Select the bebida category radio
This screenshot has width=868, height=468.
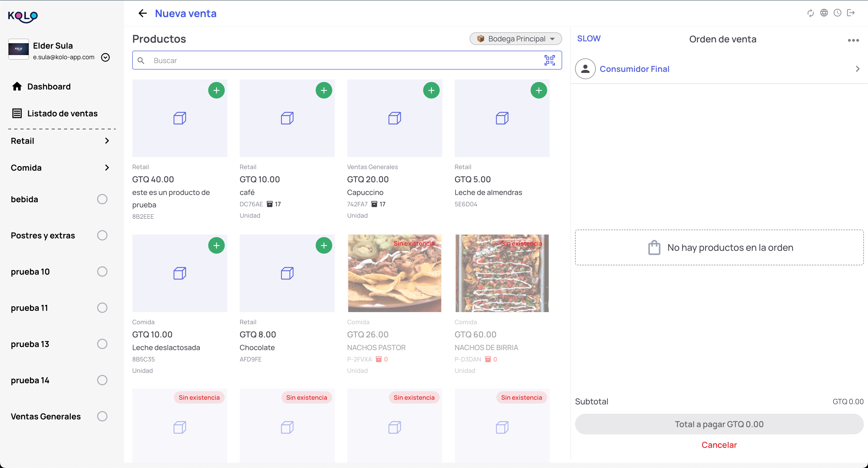pos(102,199)
